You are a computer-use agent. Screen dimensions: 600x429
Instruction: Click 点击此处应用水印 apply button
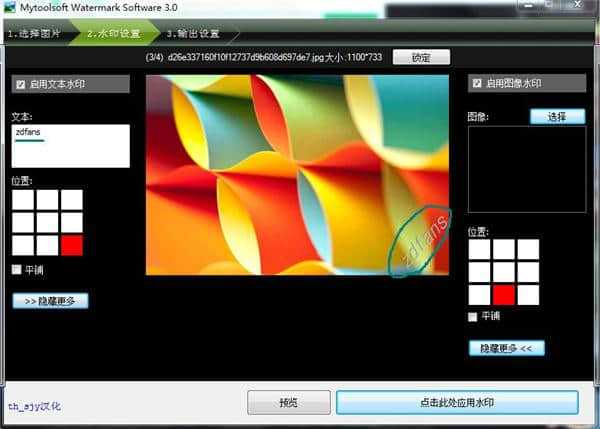click(456, 402)
